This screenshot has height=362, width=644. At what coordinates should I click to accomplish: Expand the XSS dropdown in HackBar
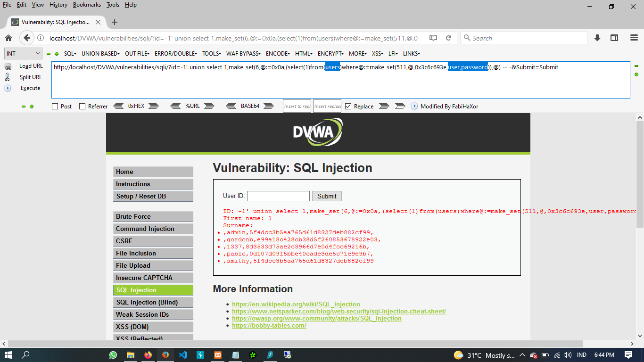[x=378, y=54]
